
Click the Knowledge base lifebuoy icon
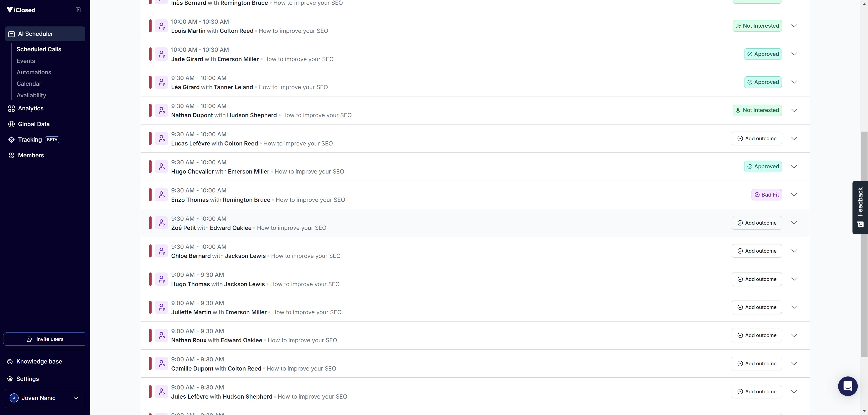click(x=10, y=362)
